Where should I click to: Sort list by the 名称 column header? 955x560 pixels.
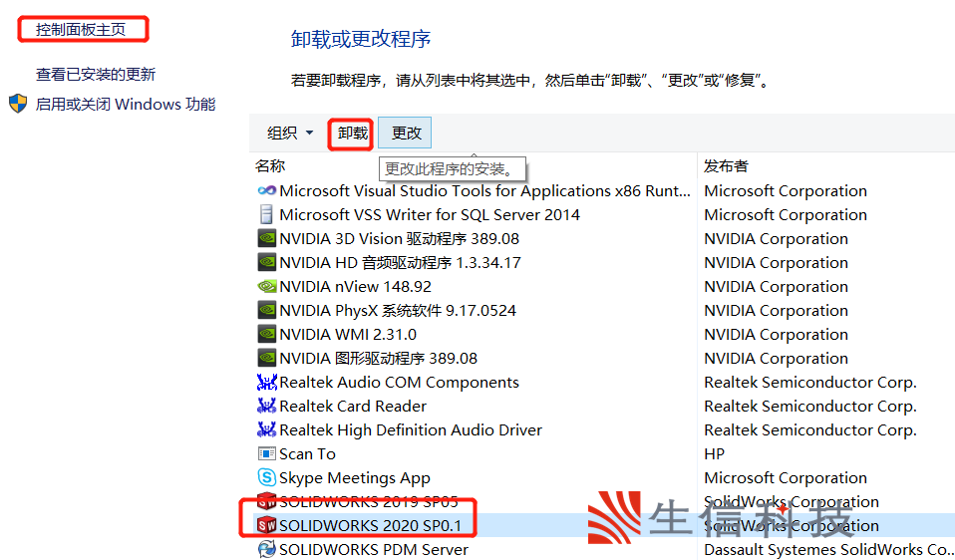click(270, 165)
